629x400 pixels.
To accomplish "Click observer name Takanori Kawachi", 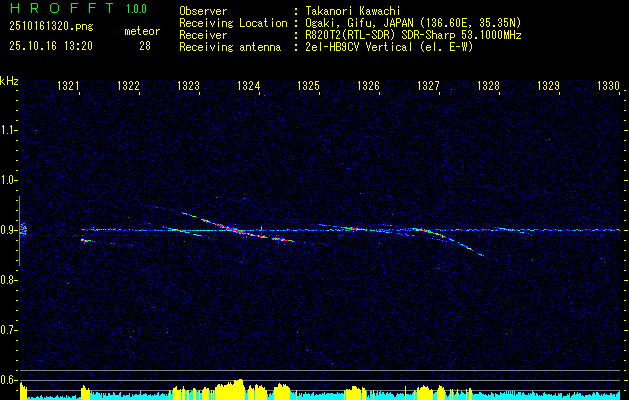I will click(353, 11).
